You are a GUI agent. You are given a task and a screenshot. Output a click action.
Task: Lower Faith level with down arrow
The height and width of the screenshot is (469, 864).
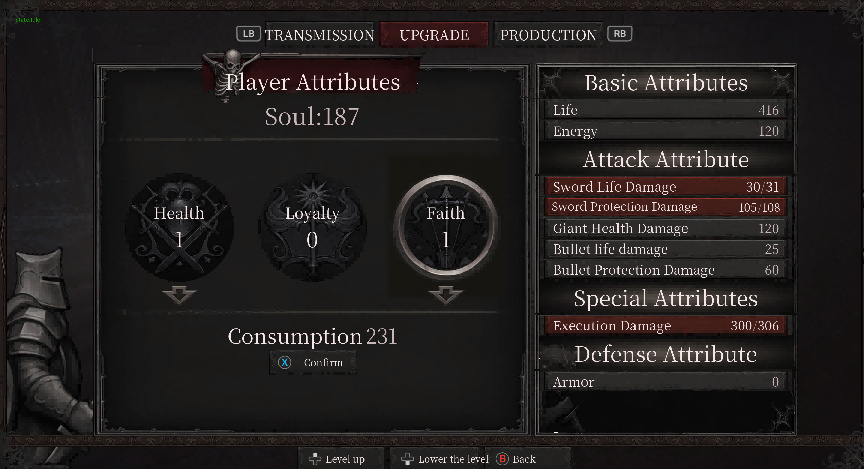click(446, 295)
